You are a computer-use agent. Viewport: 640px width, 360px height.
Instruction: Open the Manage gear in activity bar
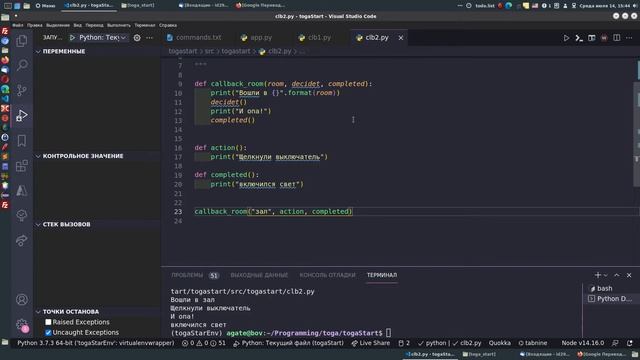click(x=22, y=325)
